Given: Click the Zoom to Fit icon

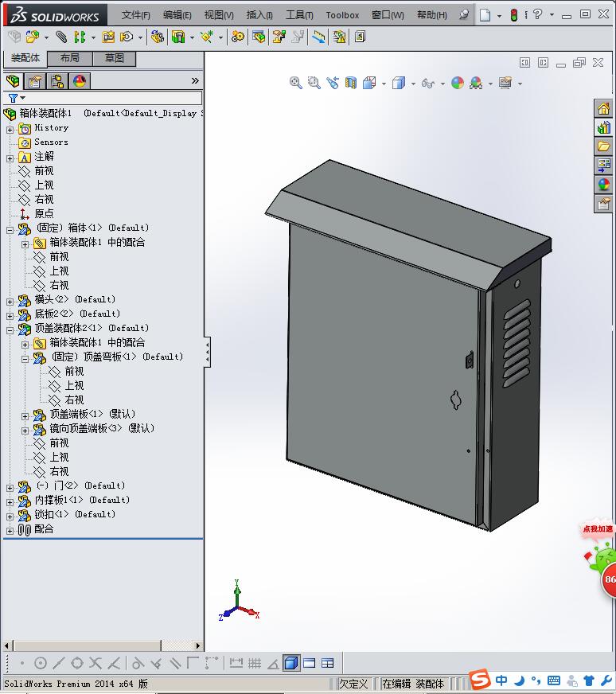Looking at the screenshot, I should click(x=295, y=83).
